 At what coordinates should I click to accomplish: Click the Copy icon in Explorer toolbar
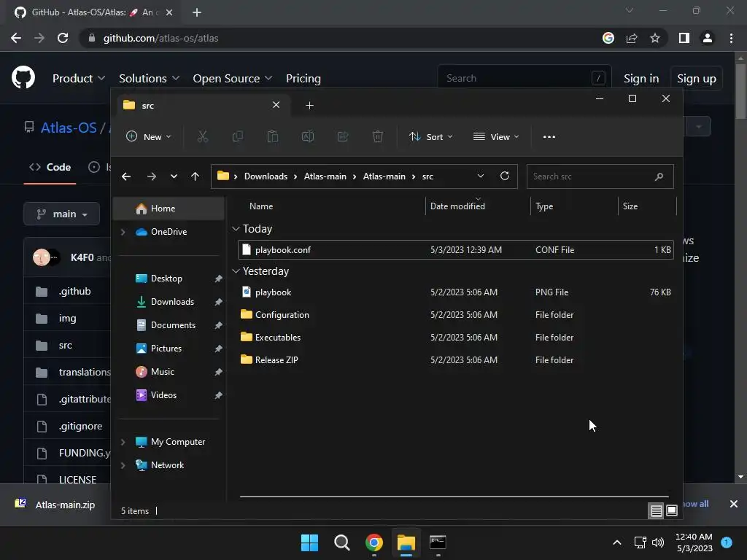pyautogui.click(x=237, y=136)
